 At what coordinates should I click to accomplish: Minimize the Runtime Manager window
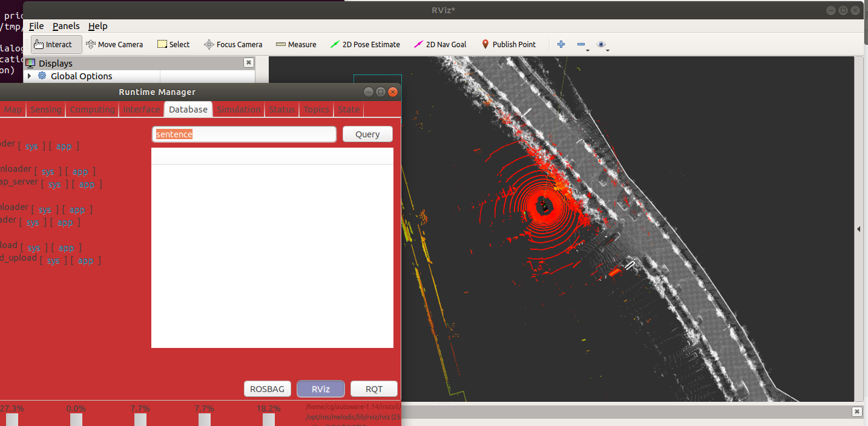coord(368,92)
